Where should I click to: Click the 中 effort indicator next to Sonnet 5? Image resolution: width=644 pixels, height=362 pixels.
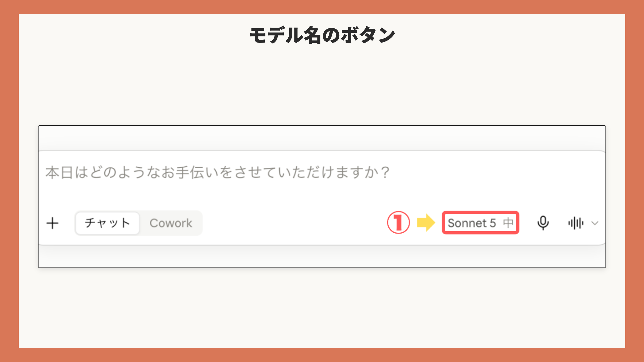508,223
